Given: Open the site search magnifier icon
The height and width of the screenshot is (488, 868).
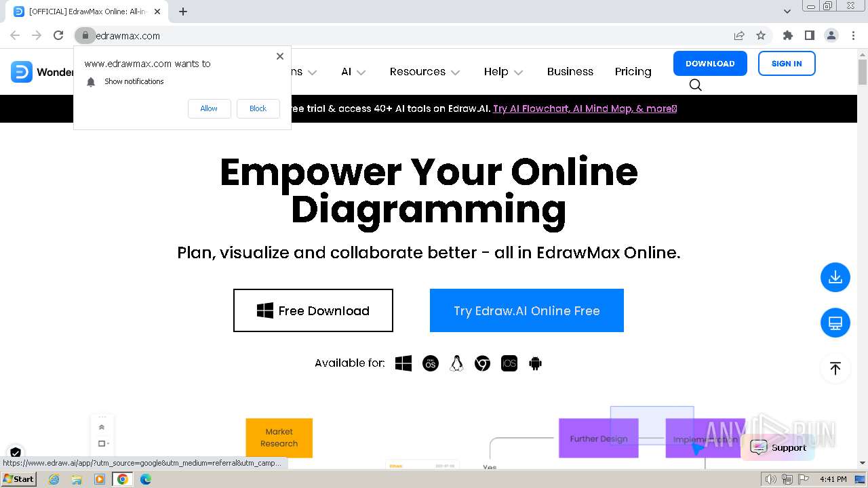Looking at the screenshot, I should 695,85.
